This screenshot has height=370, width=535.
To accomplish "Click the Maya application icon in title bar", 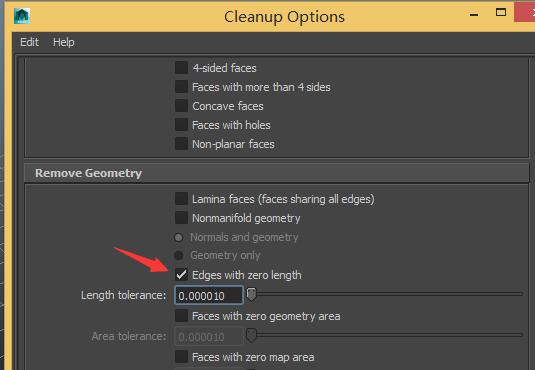I will (x=22, y=16).
